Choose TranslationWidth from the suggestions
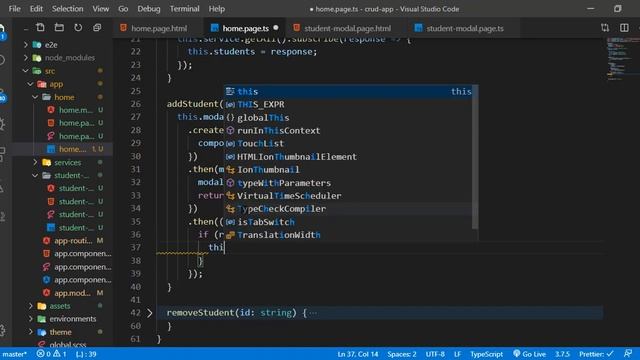The width and height of the screenshot is (640, 360). tap(349, 235)
